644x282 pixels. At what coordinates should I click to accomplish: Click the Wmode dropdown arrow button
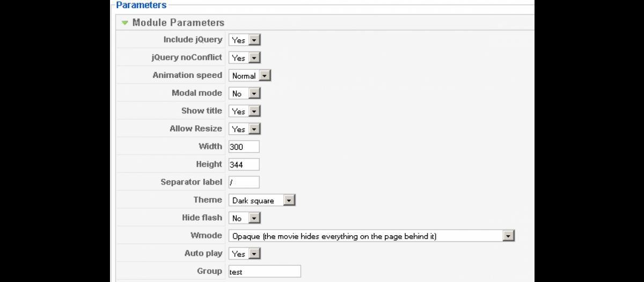pos(508,236)
